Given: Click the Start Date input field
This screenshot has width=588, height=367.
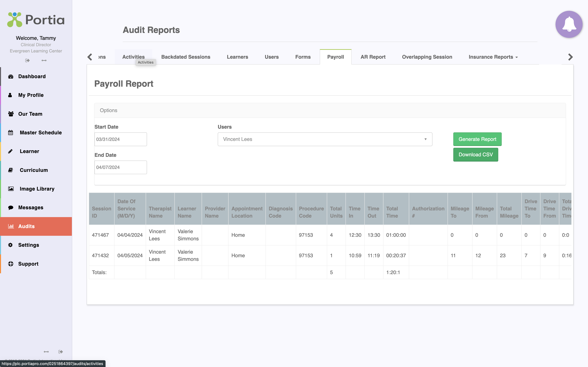Looking at the screenshot, I should [x=121, y=139].
